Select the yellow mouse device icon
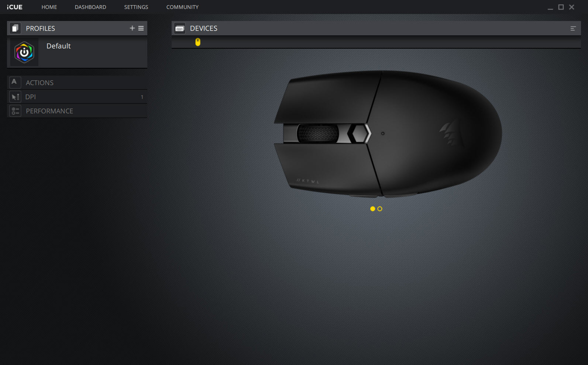The image size is (588, 365). coord(198,42)
